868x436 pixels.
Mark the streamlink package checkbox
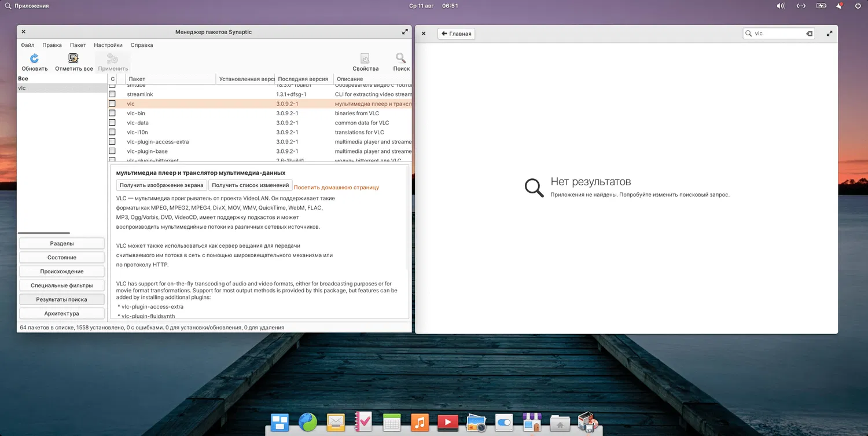coord(112,94)
